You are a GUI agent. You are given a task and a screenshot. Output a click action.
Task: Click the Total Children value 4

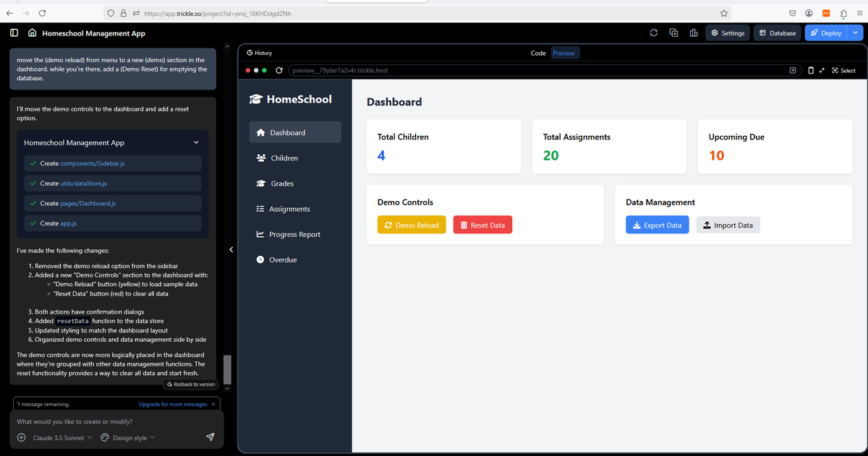pyautogui.click(x=380, y=155)
